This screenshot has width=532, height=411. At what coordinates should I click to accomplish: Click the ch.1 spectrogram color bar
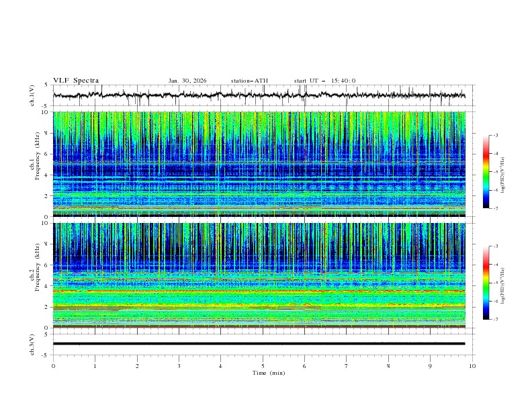pos(486,172)
